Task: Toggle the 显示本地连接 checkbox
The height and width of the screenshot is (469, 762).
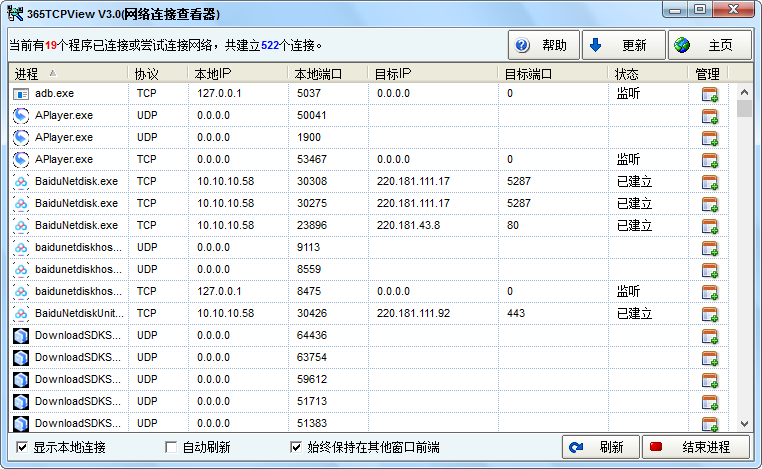Action: click(22, 447)
